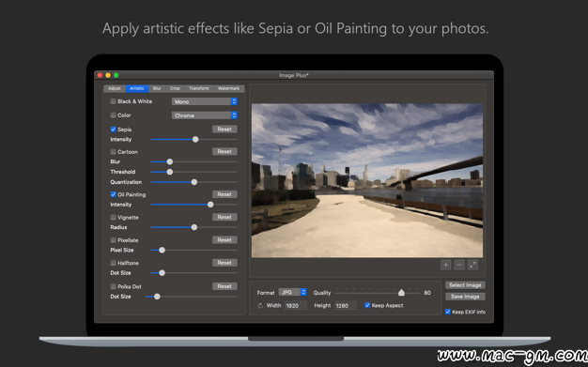Click the Quality value 80
Image resolution: width=588 pixels, height=367 pixels.
click(x=427, y=293)
